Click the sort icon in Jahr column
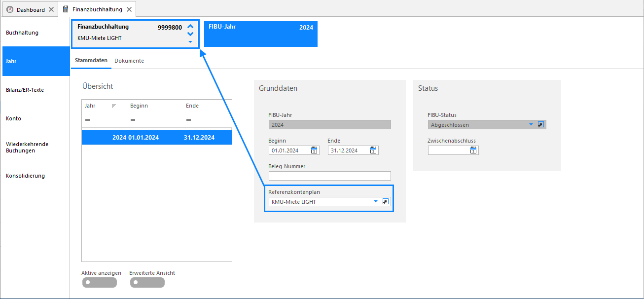Viewport: 644px width, 299px height. click(114, 106)
